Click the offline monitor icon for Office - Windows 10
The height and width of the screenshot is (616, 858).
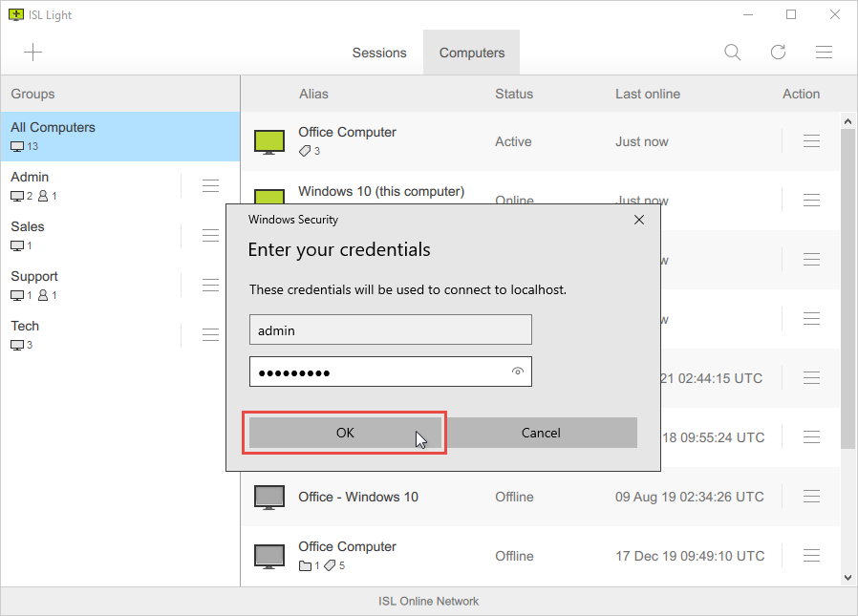(268, 497)
